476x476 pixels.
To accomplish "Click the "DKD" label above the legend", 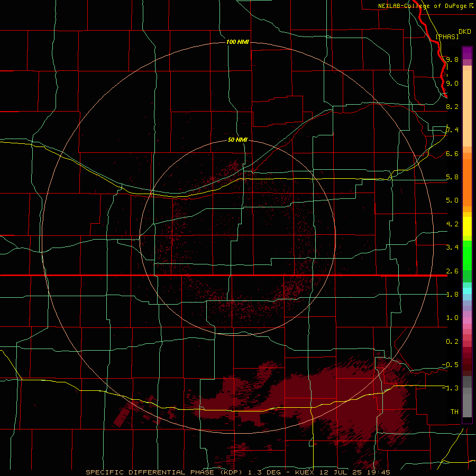I will (x=465, y=32).
